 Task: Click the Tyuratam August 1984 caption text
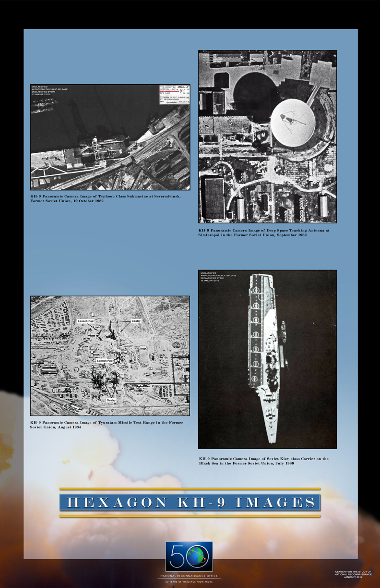107,425
